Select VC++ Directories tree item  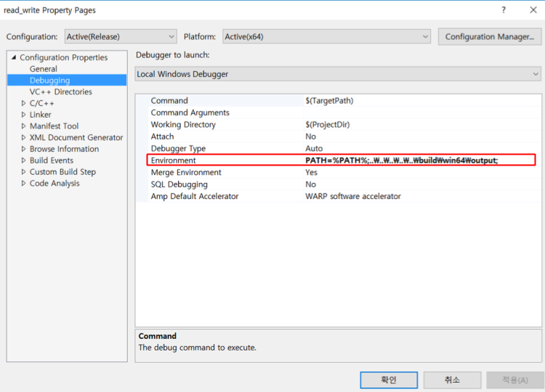click(60, 92)
